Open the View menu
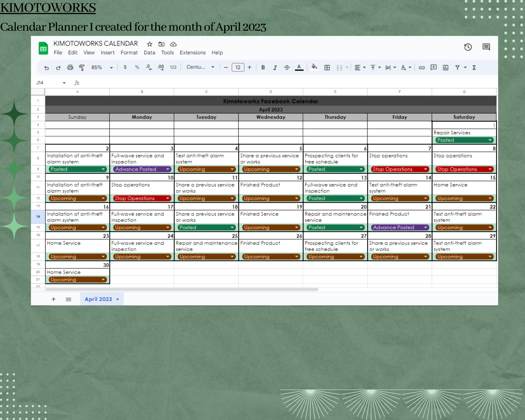The height and width of the screenshot is (420, 525). click(x=89, y=52)
